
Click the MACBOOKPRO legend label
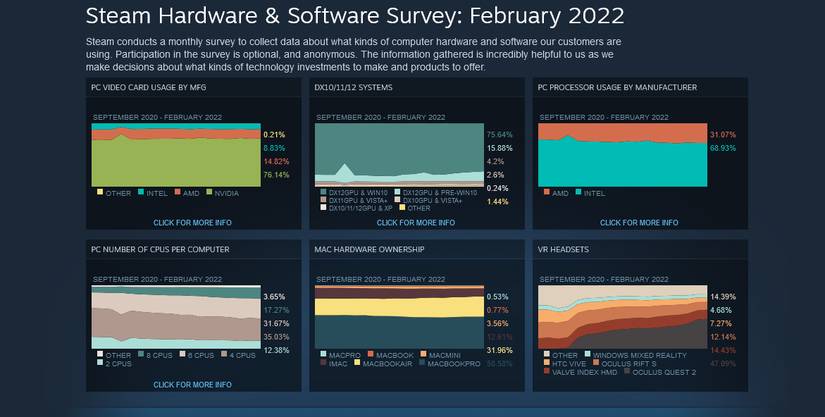pyautogui.click(x=454, y=363)
